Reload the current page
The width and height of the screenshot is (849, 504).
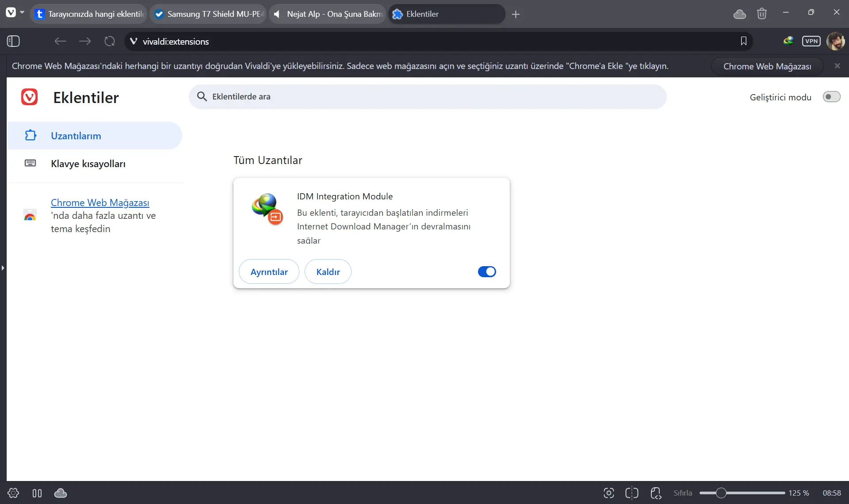110,41
